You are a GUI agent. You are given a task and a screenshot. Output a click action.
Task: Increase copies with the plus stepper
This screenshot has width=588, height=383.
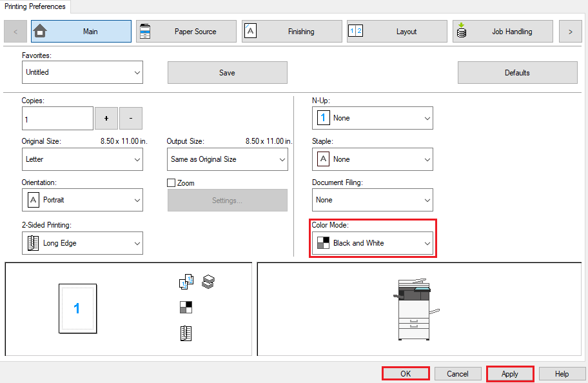click(107, 118)
